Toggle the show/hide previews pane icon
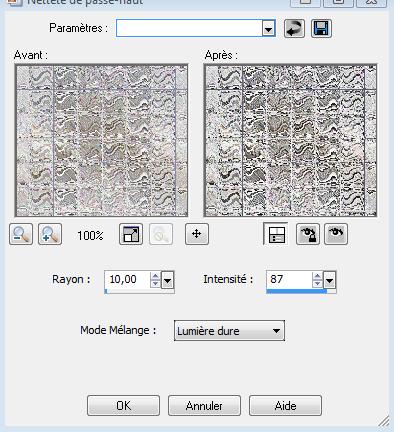 click(x=276, y=234)
